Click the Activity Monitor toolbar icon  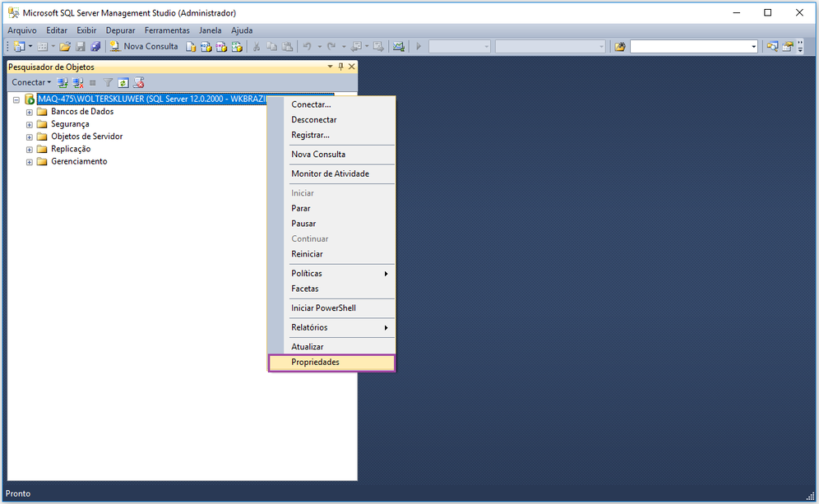(399, 47)
